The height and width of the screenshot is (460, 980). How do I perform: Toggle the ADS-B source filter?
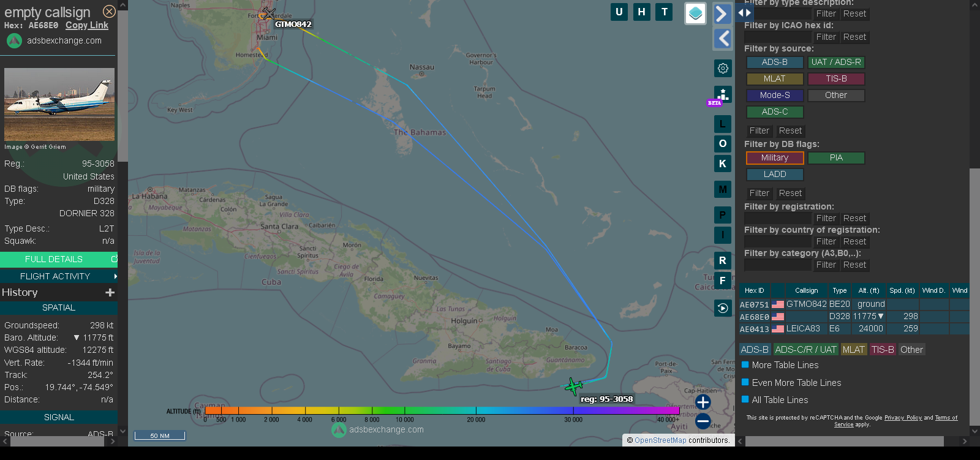775,62
